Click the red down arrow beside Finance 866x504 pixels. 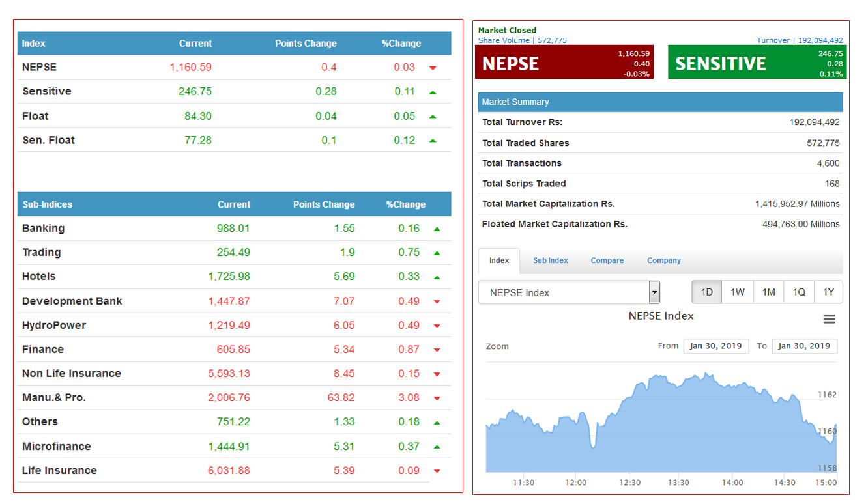click(437, 350)
